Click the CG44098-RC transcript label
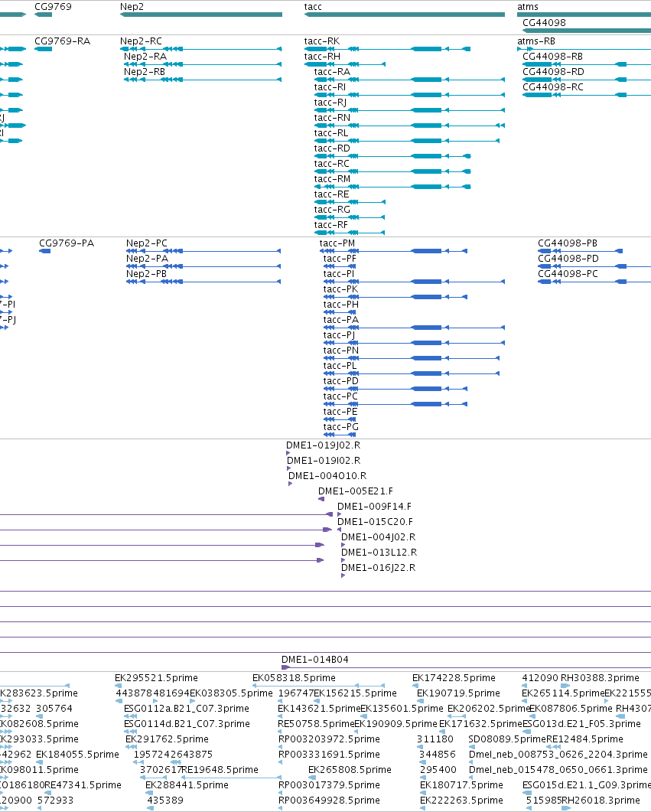This screenshot has width=651, height=812. point(552,87)
